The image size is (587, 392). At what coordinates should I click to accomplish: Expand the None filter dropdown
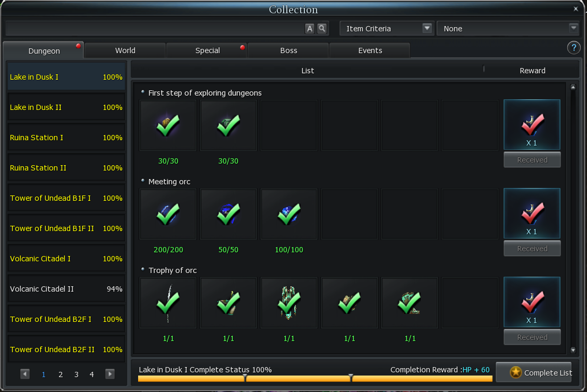tap(507, 29)
